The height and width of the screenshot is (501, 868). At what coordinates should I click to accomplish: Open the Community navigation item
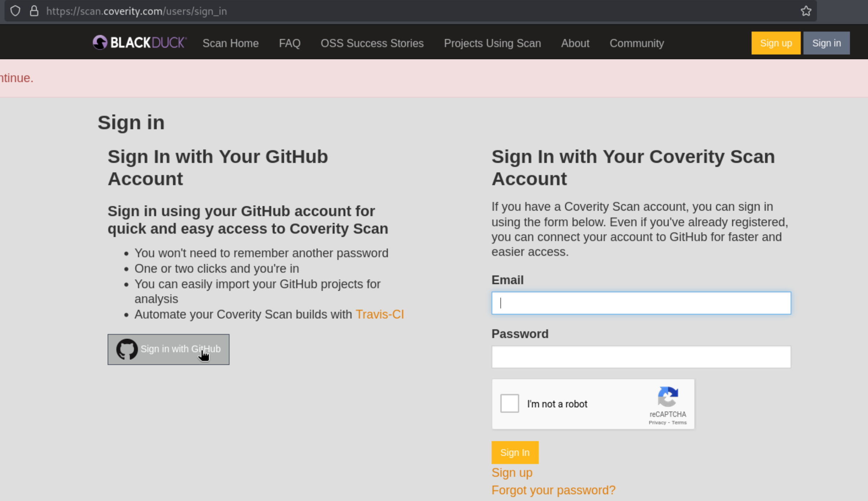click(637, 43)
